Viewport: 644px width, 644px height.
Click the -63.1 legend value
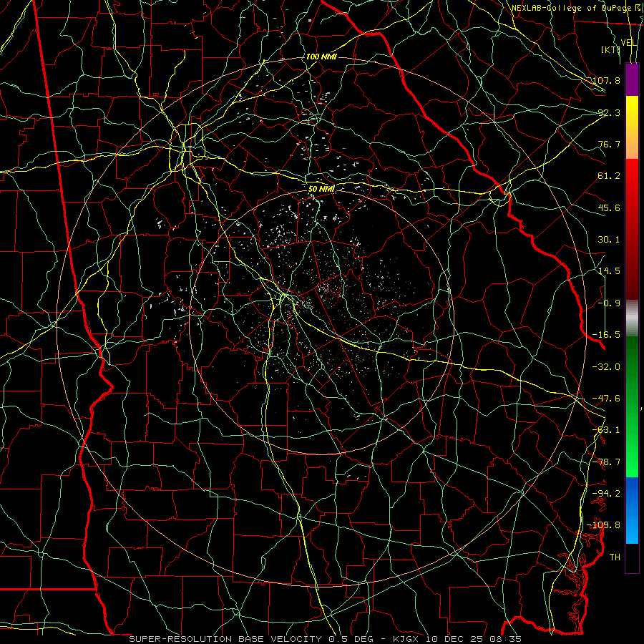click(x=606, y=430)
